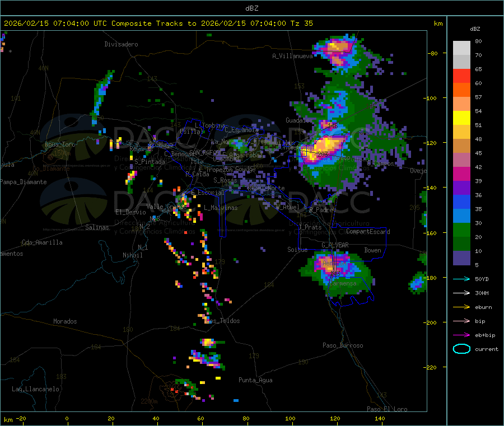Click the light blue 30–35 dBZ swatch
Screen dimensions: 504x426
click(461, 216)
